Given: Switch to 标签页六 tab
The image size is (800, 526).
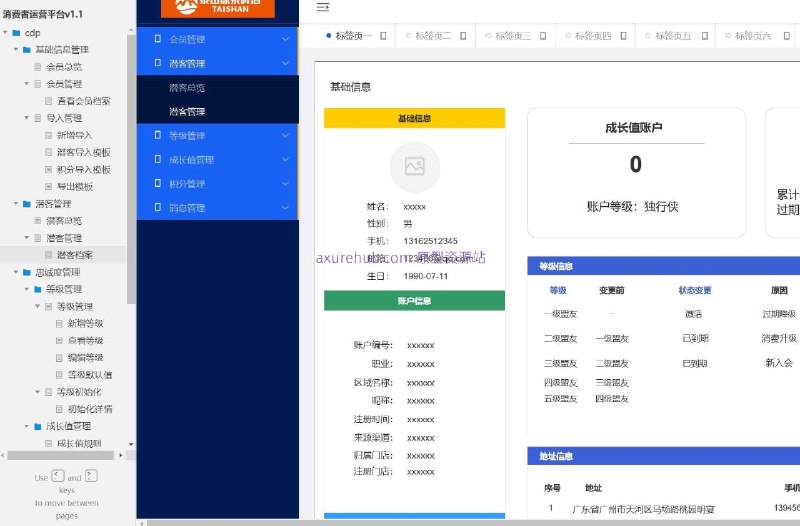Looking at the screenshot, I should click(753, 36).
